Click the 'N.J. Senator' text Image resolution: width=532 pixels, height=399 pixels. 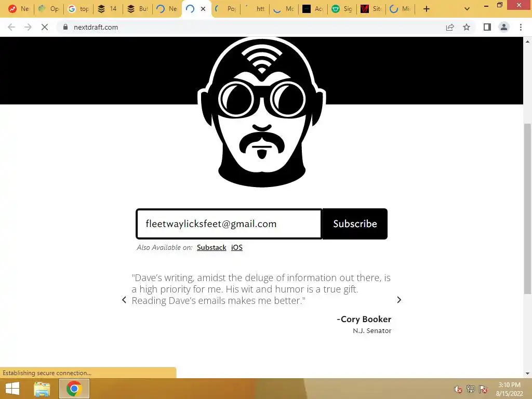372,331
